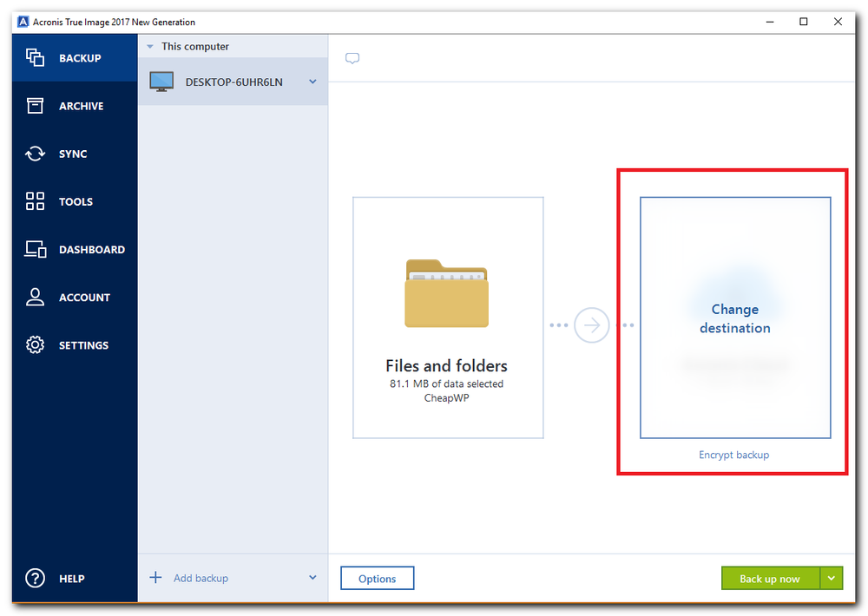Open the TOOLS section
868x616 pixels.
75,201
